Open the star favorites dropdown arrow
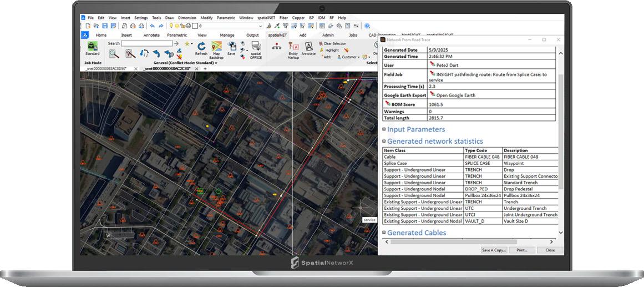 (x=192, y=44)
